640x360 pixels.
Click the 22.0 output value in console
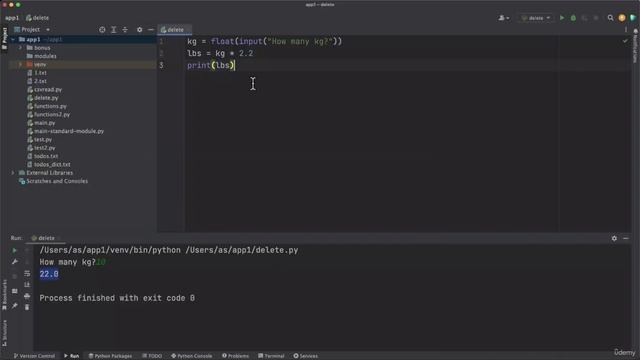49,274
